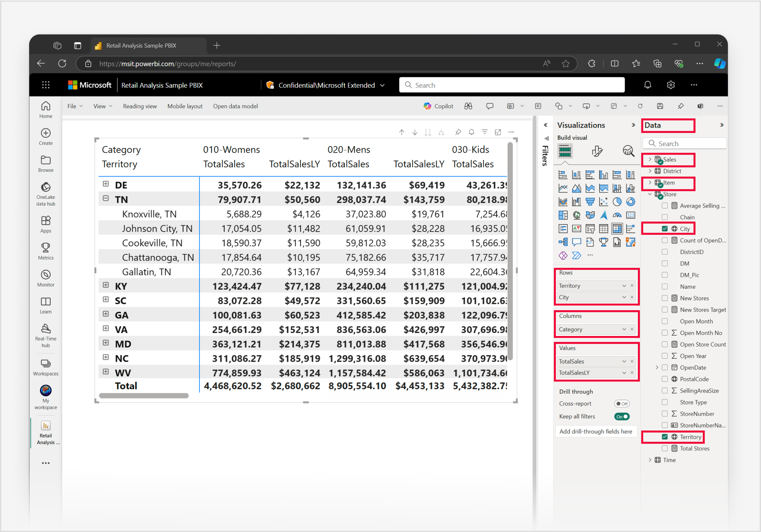Open data model

pos(235,106)
